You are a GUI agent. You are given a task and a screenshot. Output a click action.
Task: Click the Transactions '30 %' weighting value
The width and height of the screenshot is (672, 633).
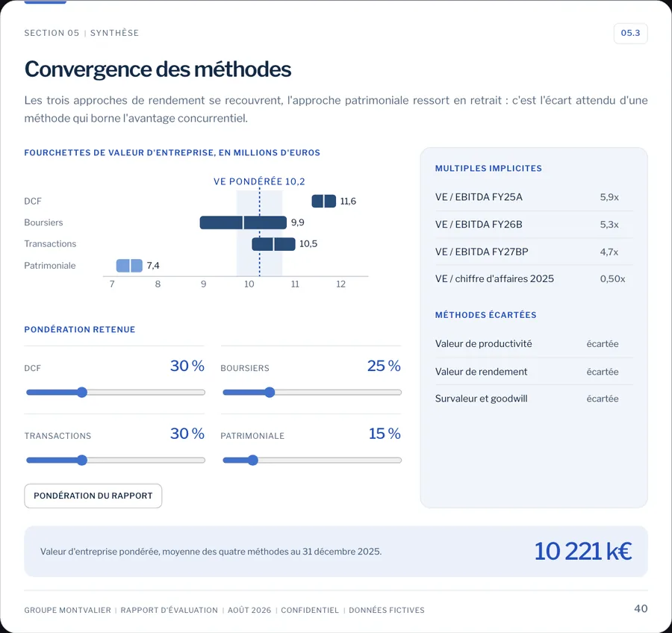[187, 433]
